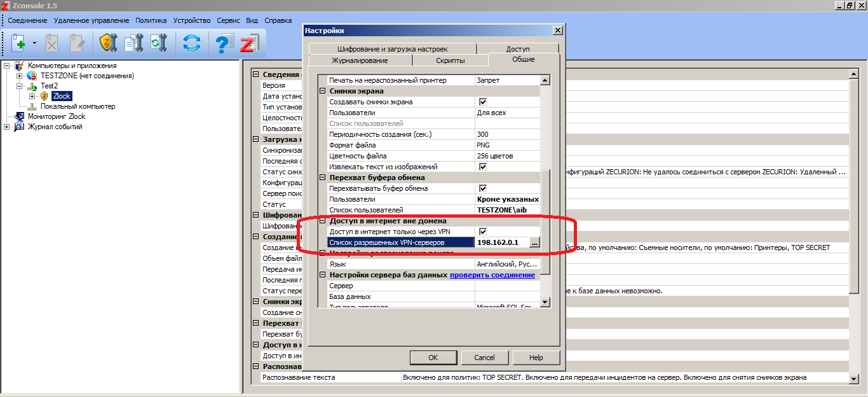
Task: Click the Компьютеры и приложения tree icon
Action: [19, 66]
